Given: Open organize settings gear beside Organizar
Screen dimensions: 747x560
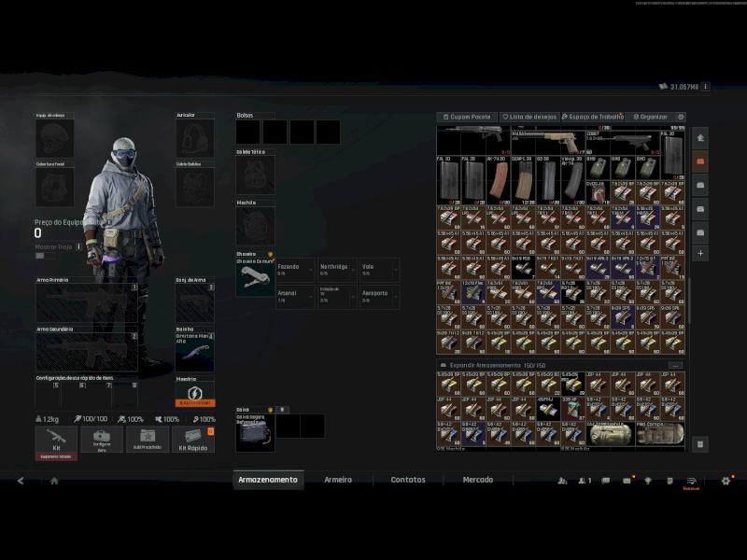Looking at the screenshot, I should click(681, 117).
